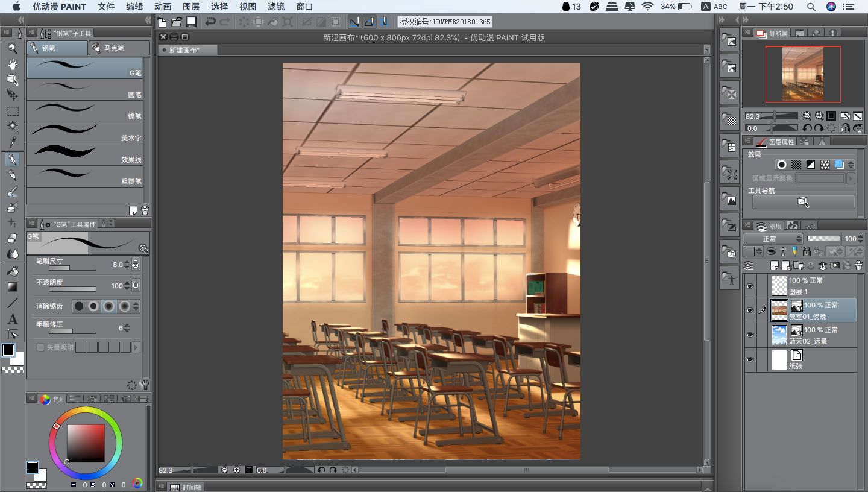Select the 效果线 pen preset
Viewport: 868px width, 492px height.
pos(85,154)
